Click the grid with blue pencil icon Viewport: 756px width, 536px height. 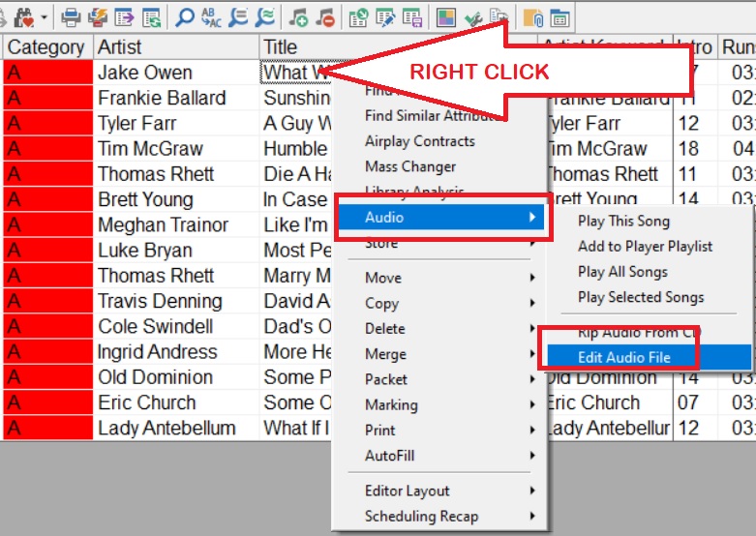(385, 17)
